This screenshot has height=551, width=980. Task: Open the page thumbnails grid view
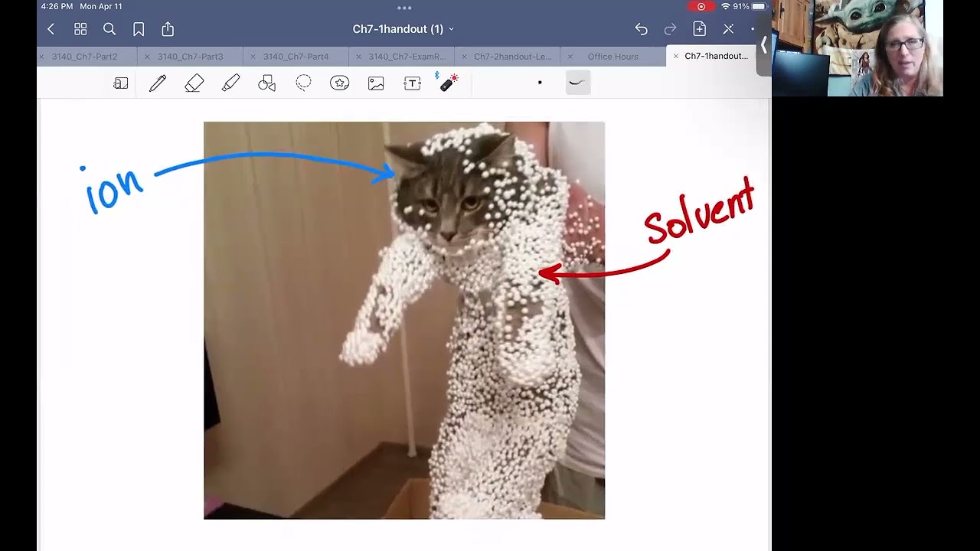80,29
